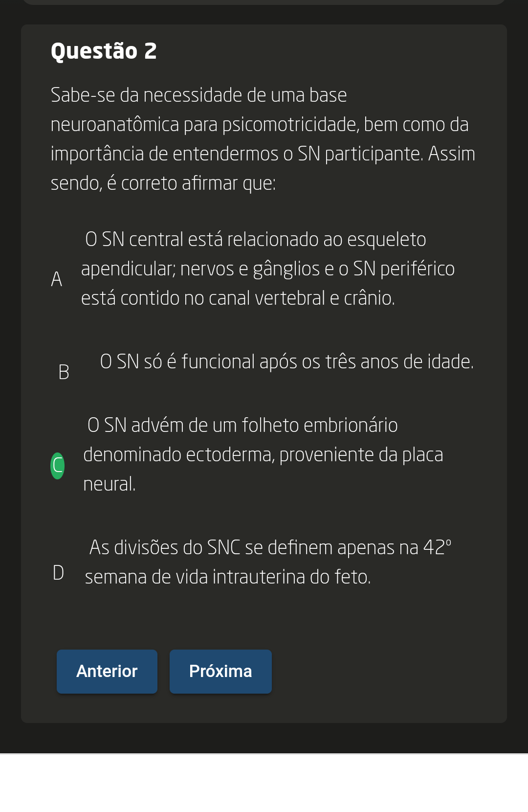Choose the "folheto embrionário" answer line
The height and width of the screenshot is (812, 528).
pos(242,426)
